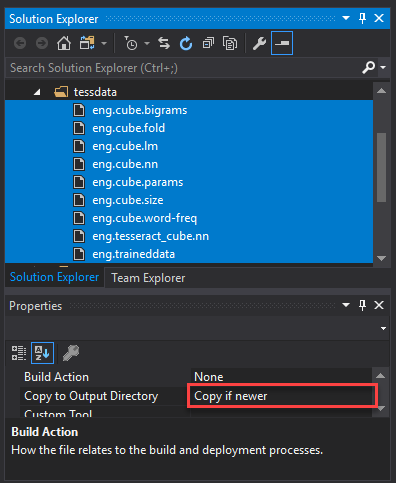Sync with Active Document icon
This screenshot has width=396, height=483.
tap(164, 43)
